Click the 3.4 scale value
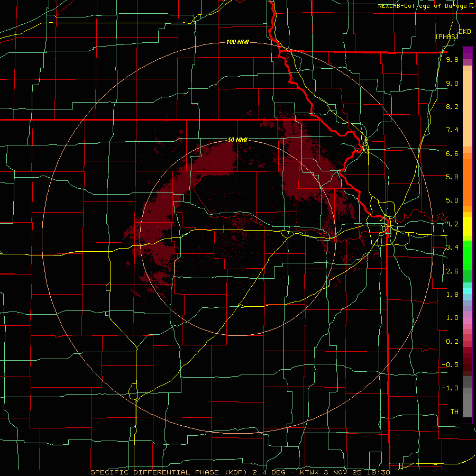Image resolution: width=476 pixels, height=476 pixels. point(452,248)
